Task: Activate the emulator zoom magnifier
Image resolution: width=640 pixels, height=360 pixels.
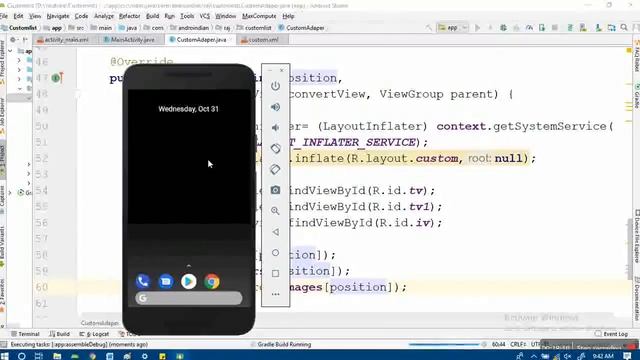Action: coord(276,211)
